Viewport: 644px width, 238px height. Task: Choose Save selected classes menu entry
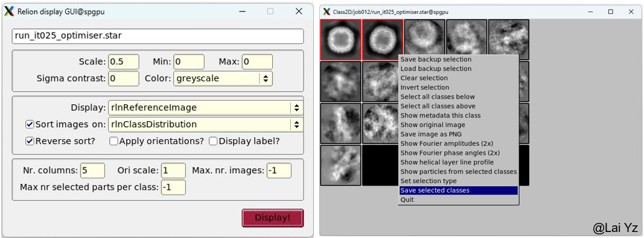(x=459, y=190)
